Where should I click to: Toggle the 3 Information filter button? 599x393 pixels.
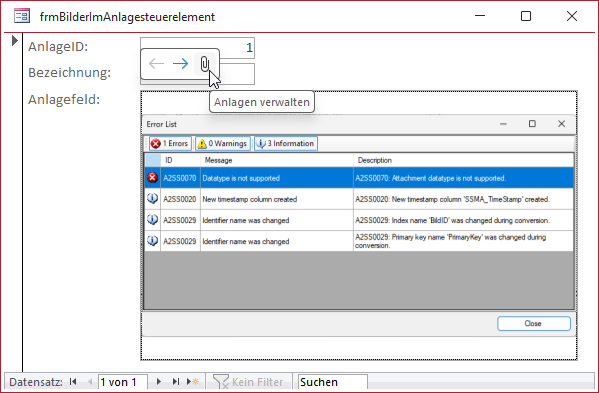286,144
